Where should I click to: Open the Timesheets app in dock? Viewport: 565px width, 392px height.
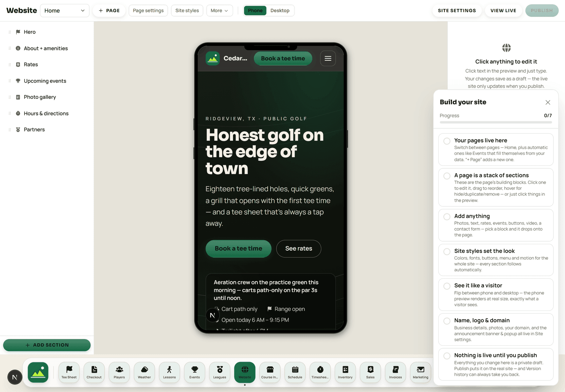pos(320,372)
